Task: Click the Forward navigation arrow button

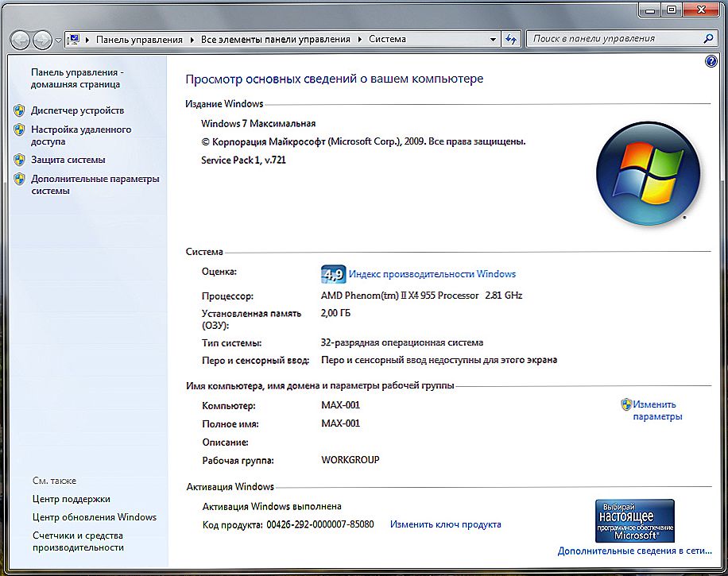Action: pyautogui.click(x=43, y=40)
